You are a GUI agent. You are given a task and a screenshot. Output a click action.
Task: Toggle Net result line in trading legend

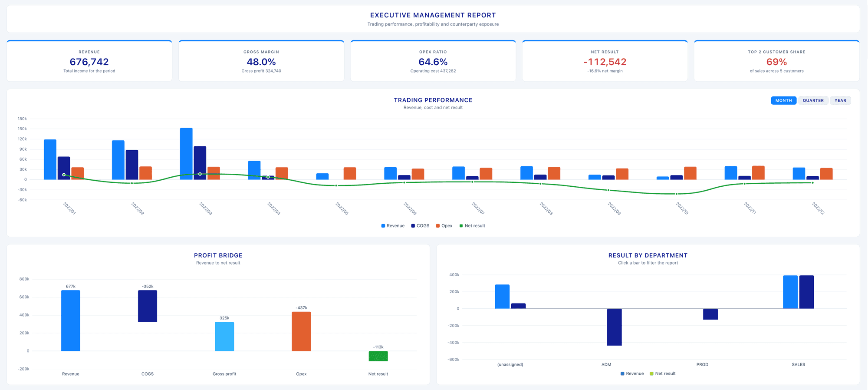(x=472, y=226)
